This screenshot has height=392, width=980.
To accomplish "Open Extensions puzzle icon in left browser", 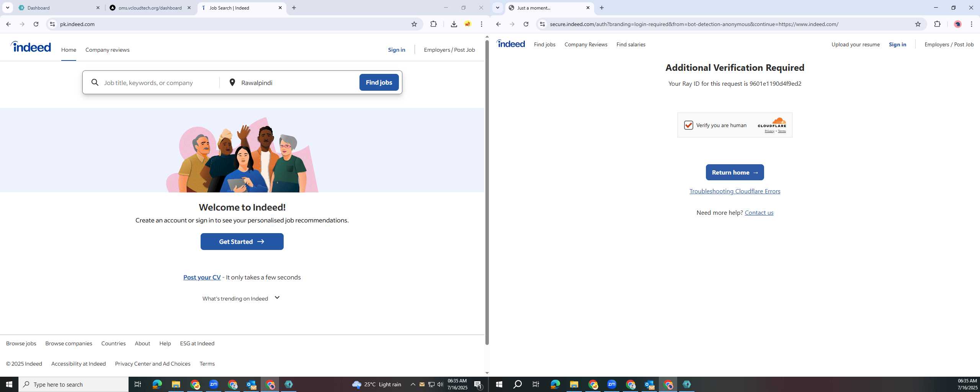I will coord(433,24).
